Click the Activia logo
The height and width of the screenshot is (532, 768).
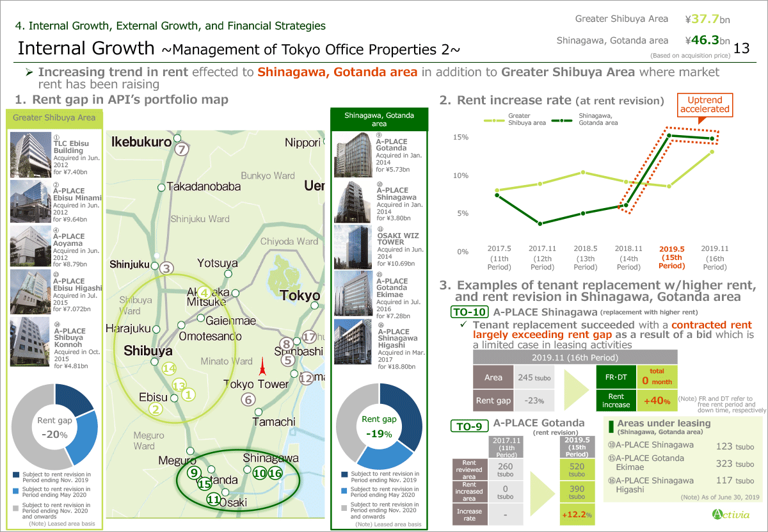tap(730, 513)
